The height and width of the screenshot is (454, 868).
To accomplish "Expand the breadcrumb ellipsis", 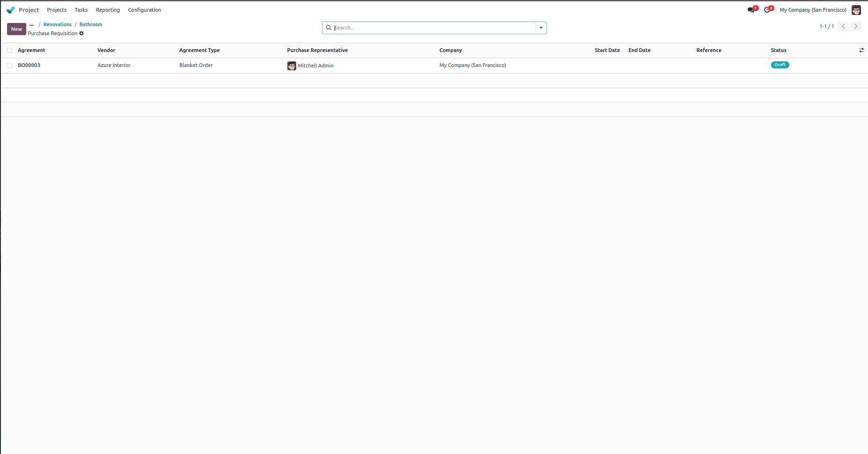I will [32, 25].
